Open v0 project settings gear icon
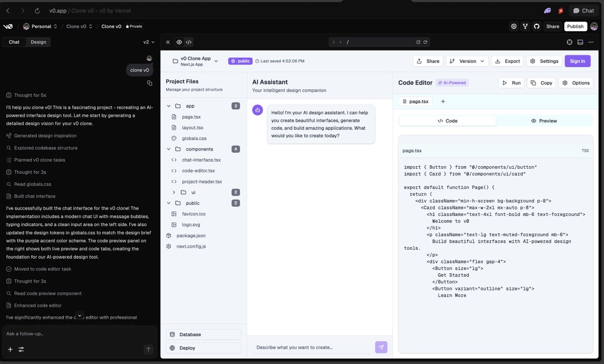 click(x=513, y=26)
